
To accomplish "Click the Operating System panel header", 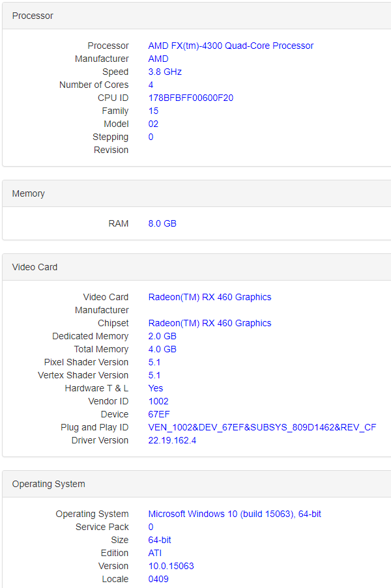I will [197, 484].
